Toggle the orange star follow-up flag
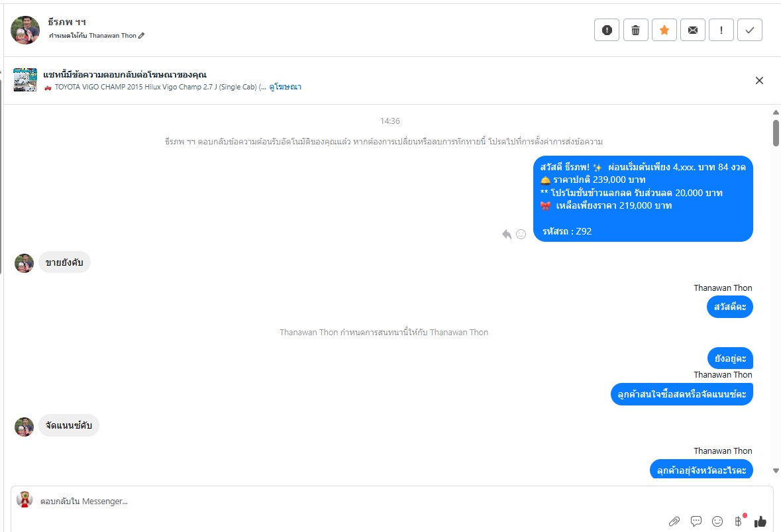Viewport: 781px width, 532px height. coord(664,30)
